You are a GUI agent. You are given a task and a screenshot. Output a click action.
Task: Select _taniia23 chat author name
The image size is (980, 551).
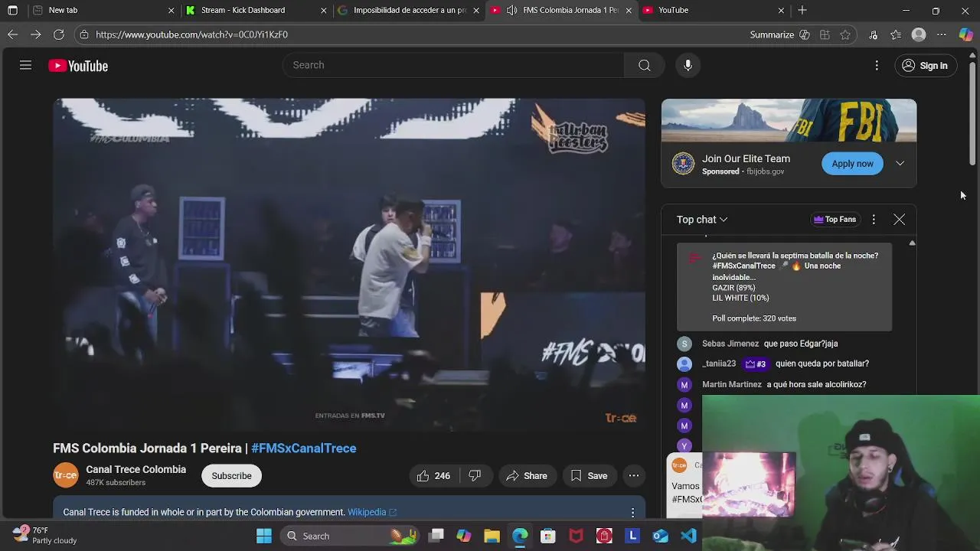click(x=719, y=364)
